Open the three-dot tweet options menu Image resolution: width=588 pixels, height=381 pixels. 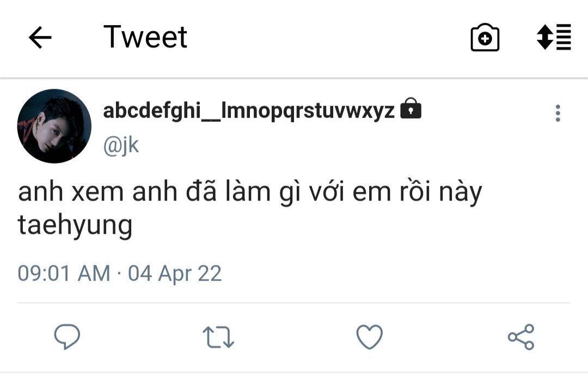click(558, 113)
